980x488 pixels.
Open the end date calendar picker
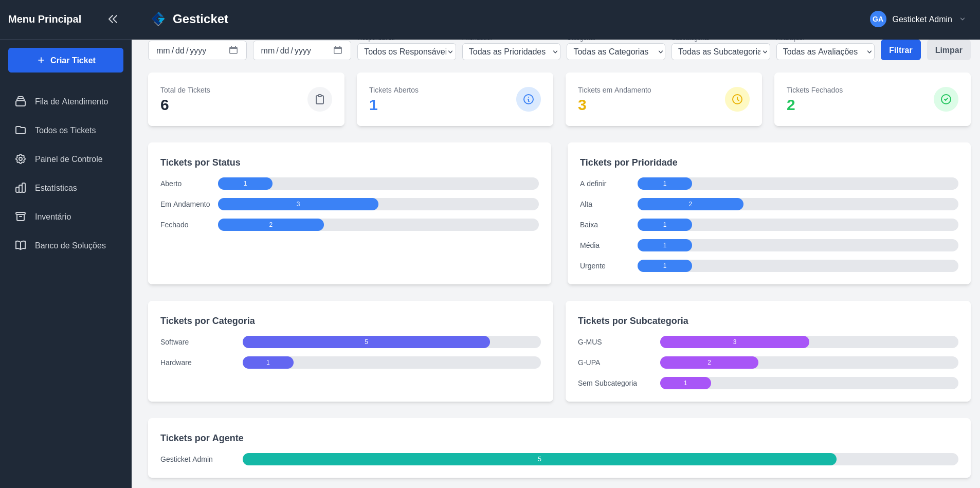pos(338,50)
